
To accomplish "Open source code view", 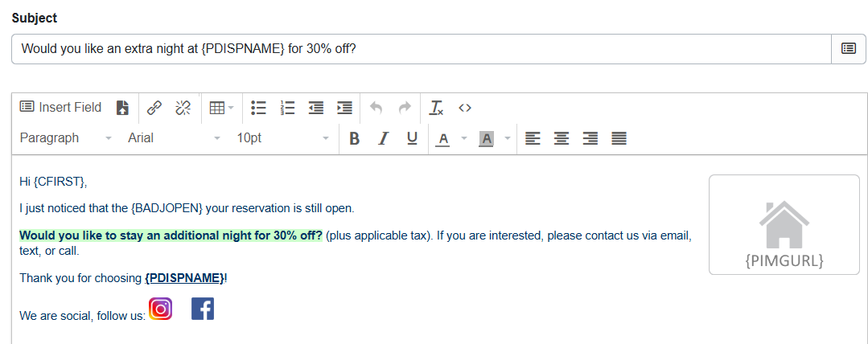I will tap(464, 108).
